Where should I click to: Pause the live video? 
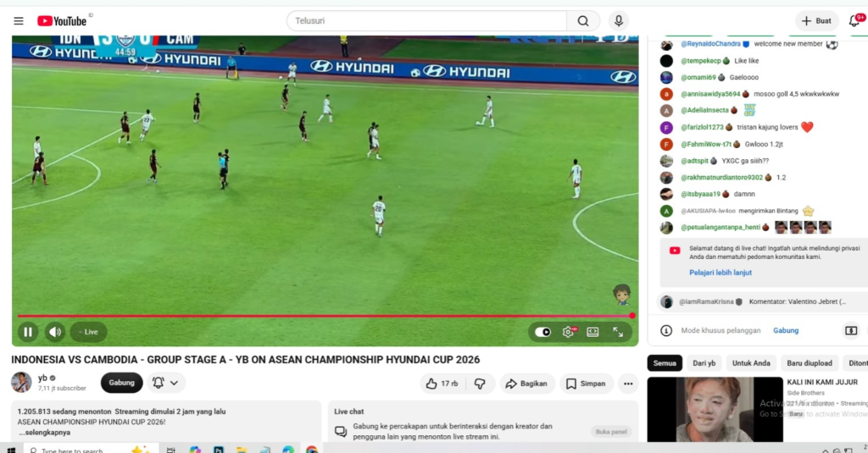pos(28,332)
